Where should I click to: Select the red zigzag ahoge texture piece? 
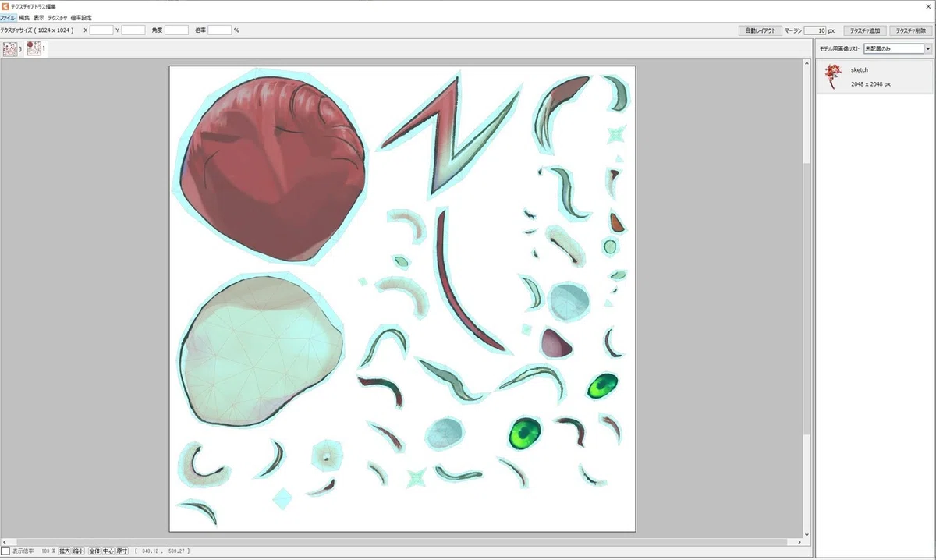point(451,136)
